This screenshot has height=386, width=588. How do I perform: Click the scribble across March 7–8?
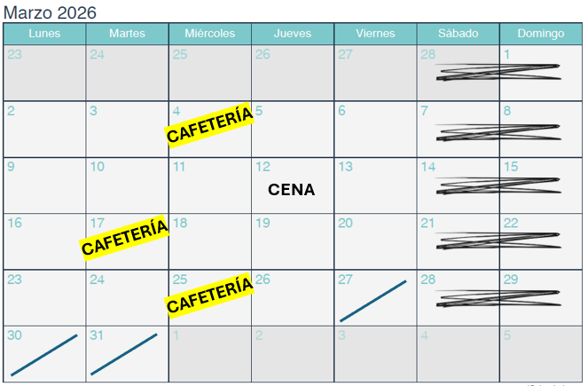498,132
